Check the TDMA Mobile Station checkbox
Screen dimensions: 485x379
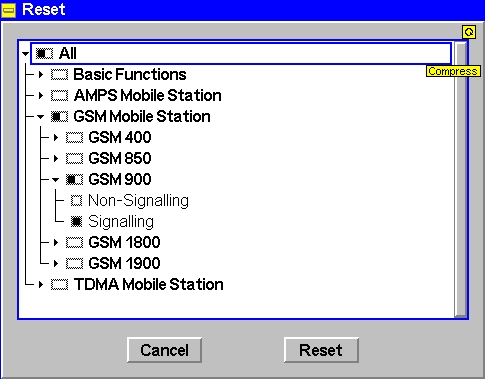coord(59,285)
